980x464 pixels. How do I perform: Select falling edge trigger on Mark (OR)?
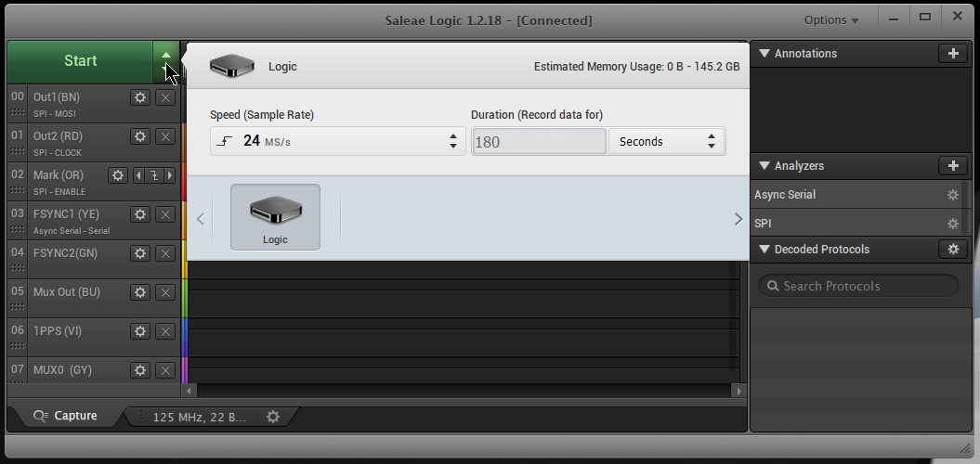(154, 175)
